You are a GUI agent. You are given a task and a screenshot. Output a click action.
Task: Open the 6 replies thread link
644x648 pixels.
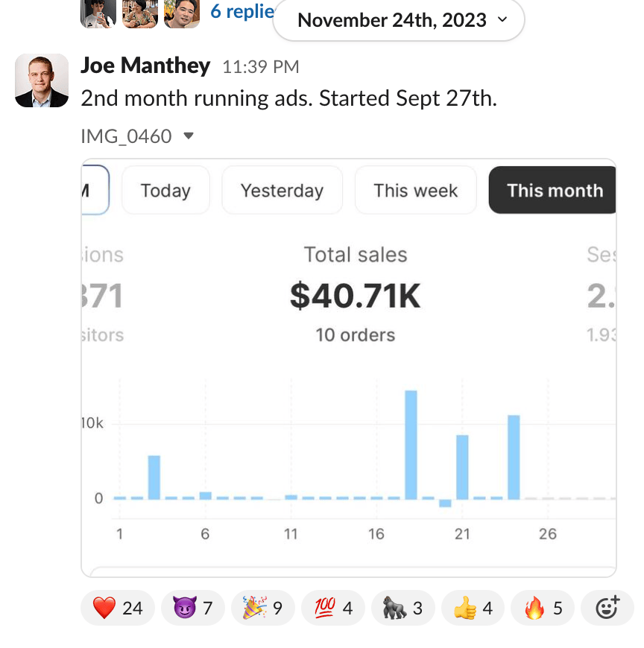[242, 12]
